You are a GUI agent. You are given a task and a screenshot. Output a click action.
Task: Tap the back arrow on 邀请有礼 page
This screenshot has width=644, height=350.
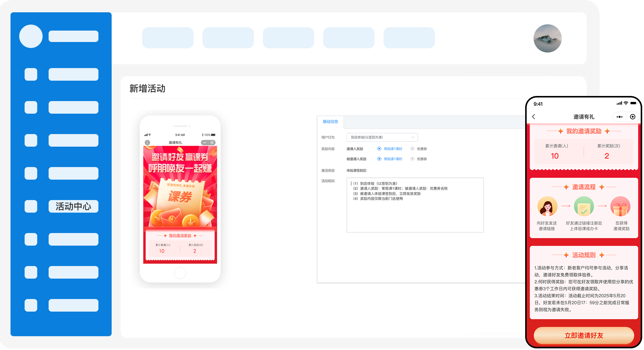pos(534,117)
